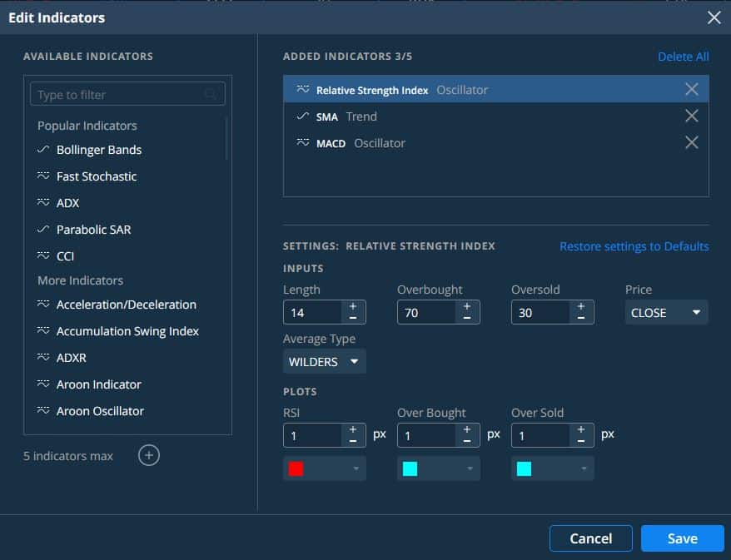Open the Over Sold color dropdown
This screenshot has height=560, width=731.
[553, 468]
